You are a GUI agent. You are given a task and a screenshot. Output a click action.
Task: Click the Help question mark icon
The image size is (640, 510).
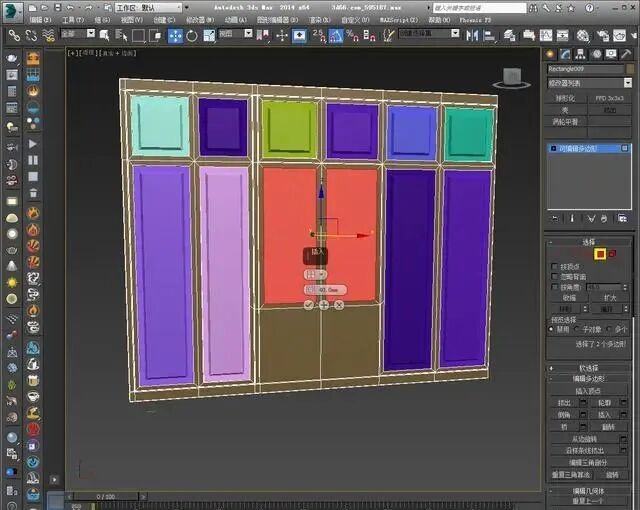pyautogui.click(x=589, y=8)
